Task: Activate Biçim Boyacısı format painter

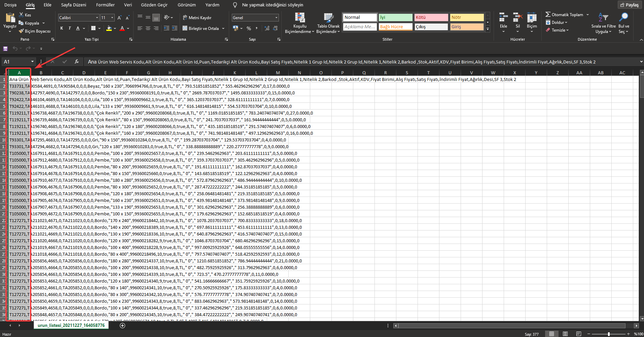Action: pyautogui.click(x=35, y=31)
